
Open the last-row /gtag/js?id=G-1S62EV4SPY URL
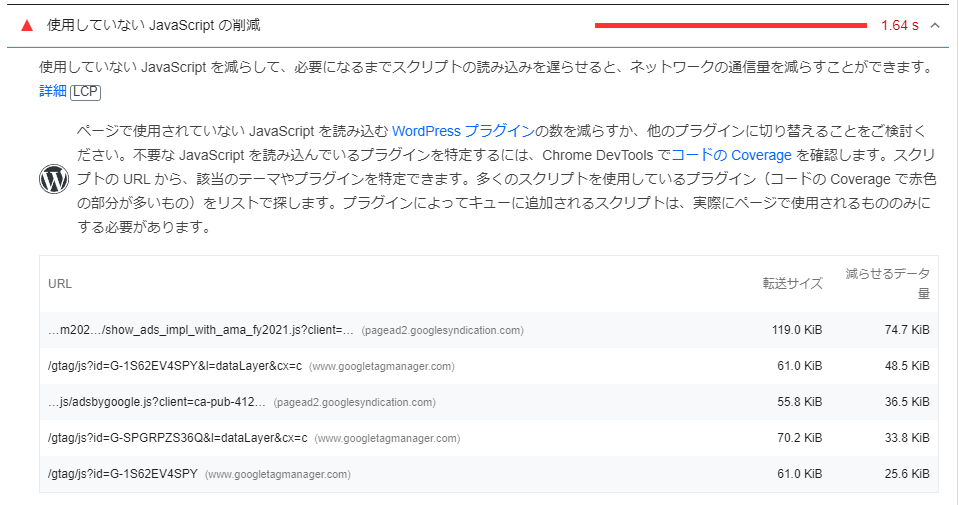click(123, 474)
